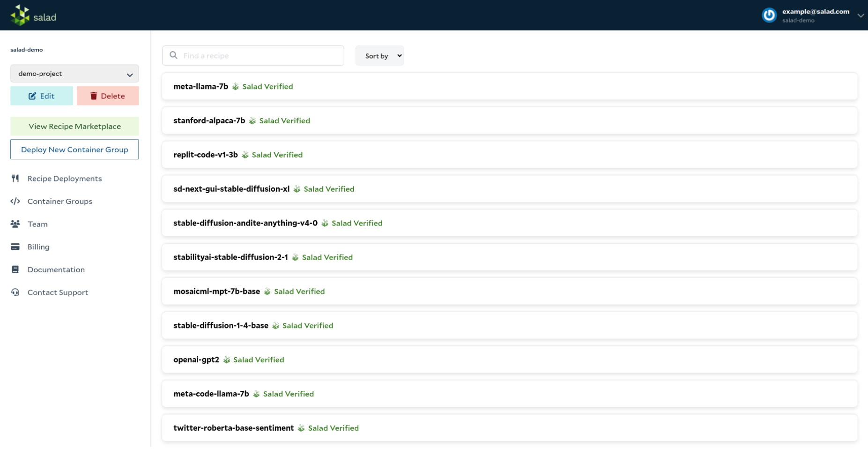The image size is (868, 449).
Task: Click verified badge icon beside stable-diffusion-1-4-base
Action: point(275,326)
